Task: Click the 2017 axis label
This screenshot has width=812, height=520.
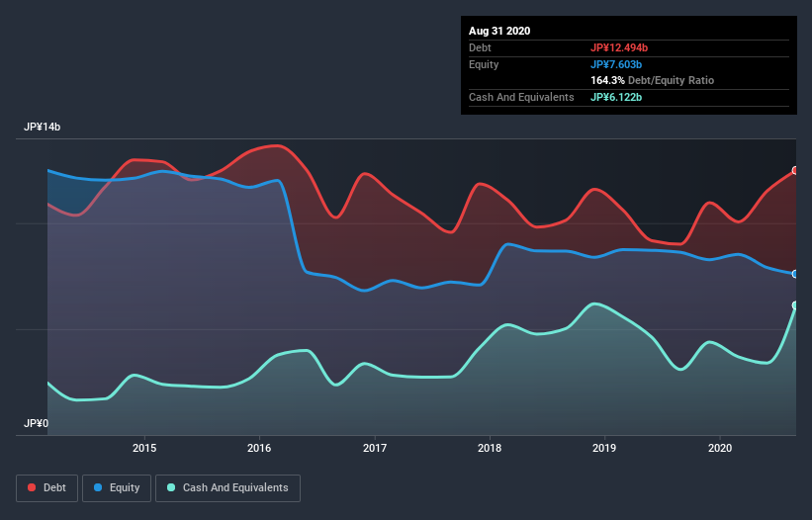Action: (375, 448)
